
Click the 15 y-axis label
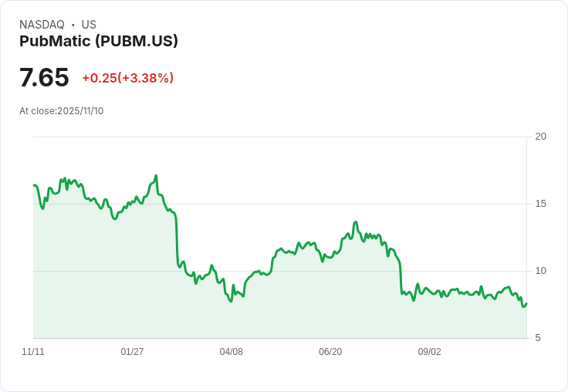click(541, 204)
